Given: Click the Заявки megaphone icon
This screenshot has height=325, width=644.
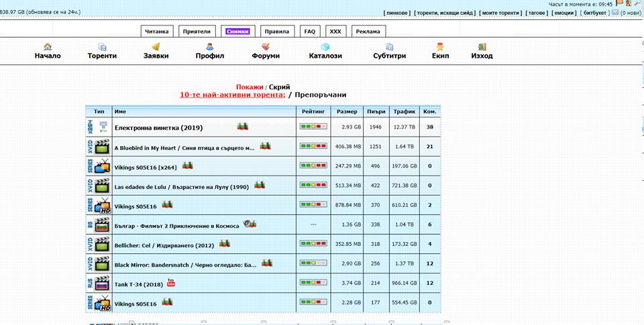Looking at the screenshot, I should tap(156, 47).
